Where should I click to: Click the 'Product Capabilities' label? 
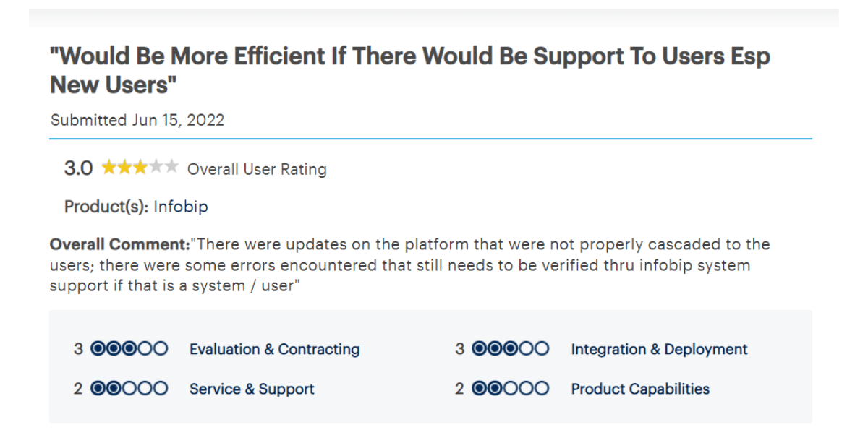[x=640, y=389]
